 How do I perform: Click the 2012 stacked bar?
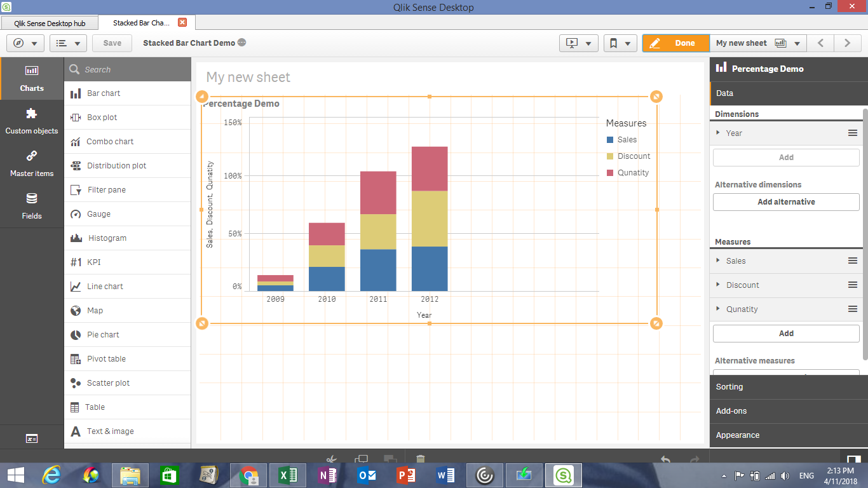(x=430, y=219)
